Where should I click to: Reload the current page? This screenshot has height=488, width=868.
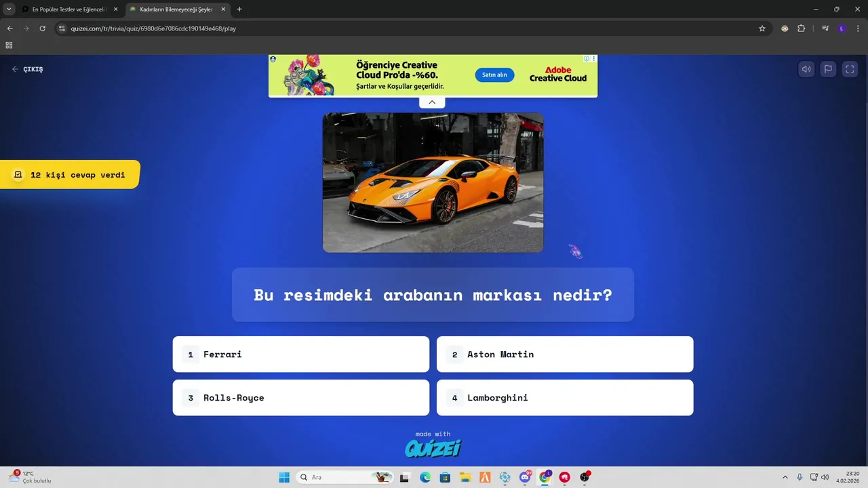[42, 28]
